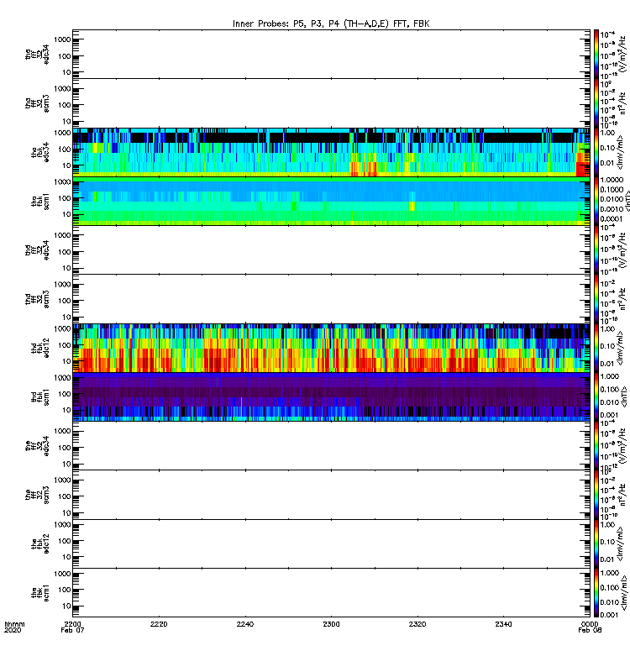This screenshot has height=672, width=630.
Task: Click the '1000' y-axis tick of tha fff edc34
Action: click(x=62, y=39)
